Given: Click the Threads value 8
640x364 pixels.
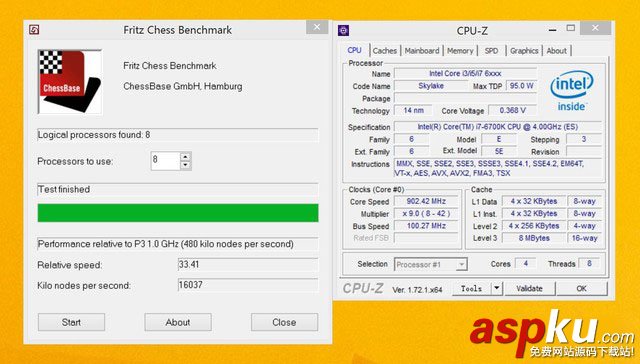Looking at the screenshot, I should [x=589, y=264].
